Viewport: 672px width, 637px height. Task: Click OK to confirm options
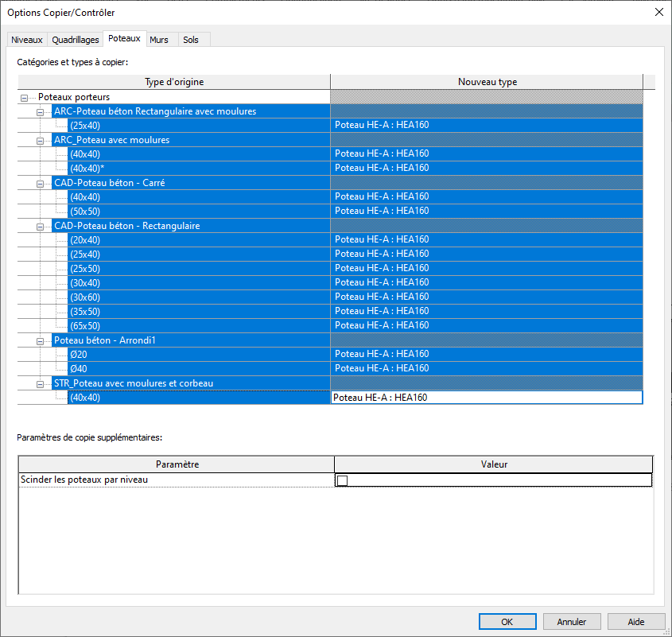(x=507, y=622)
